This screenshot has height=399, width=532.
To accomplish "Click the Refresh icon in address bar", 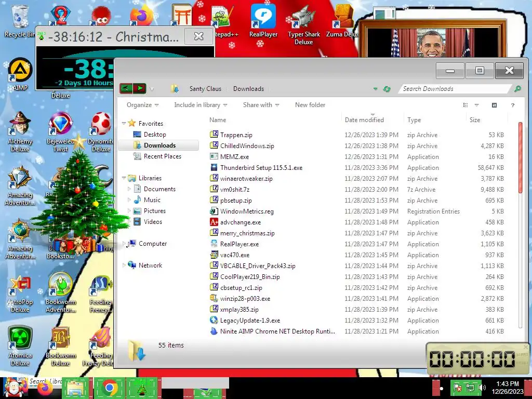I will 387,89.
